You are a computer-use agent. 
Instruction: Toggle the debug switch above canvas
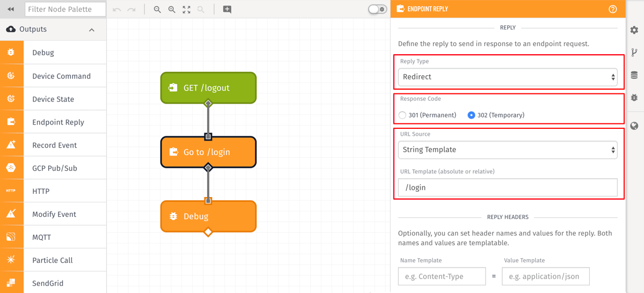click(x=377, y=10)
